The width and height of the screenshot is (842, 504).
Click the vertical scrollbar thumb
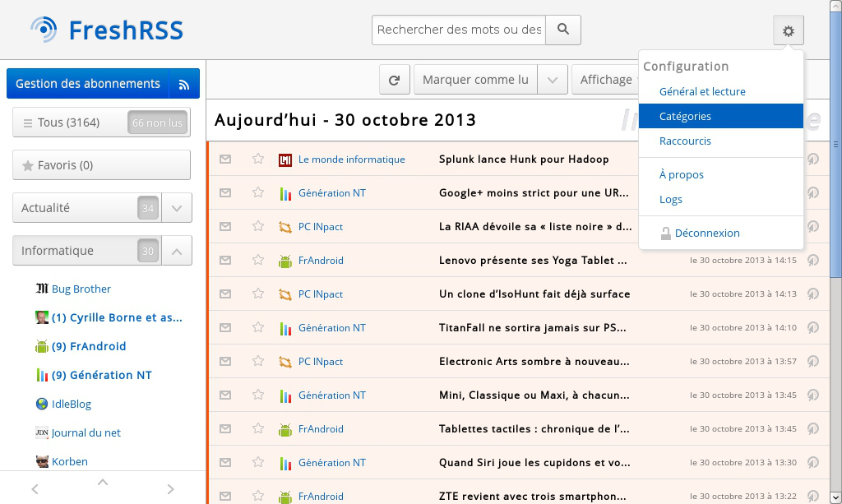(x=835, y=144)
